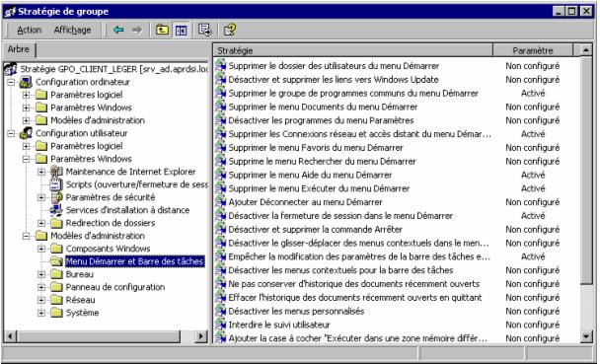Screen dimensions: 600x364
Task: Select Menu Démarrer et Barre des tâches
Action: click(134, 261)
